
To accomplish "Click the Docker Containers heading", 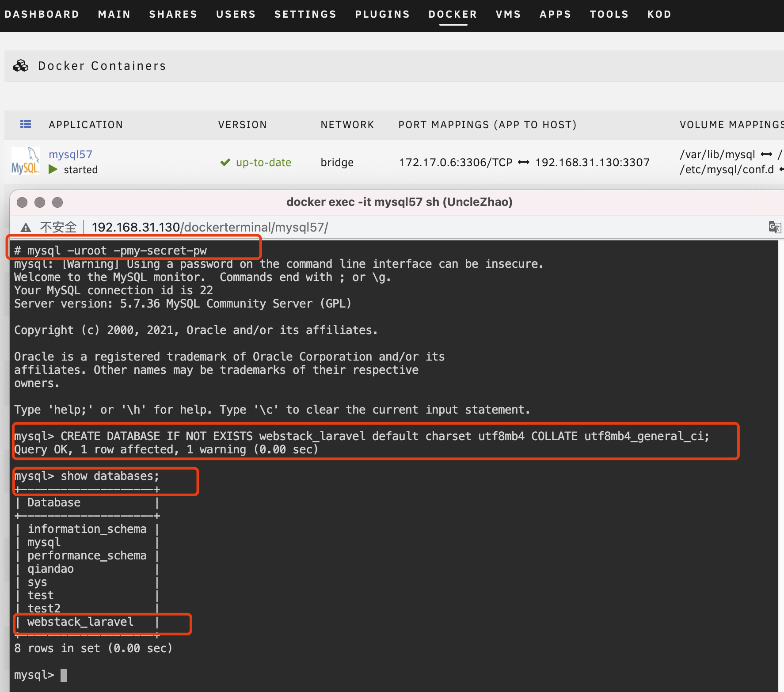I will coord(102,66).
